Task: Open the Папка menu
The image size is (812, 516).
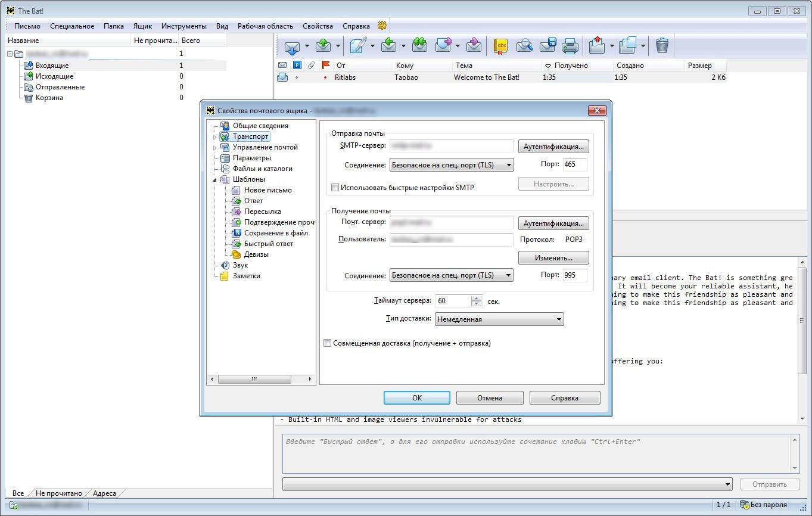Action: [x=114, y=26]
